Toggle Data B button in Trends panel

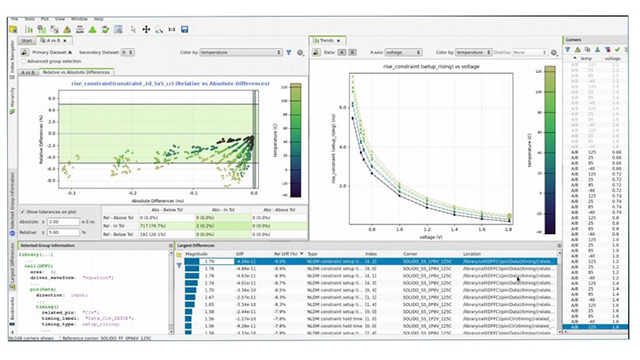[x=352, y=52]
